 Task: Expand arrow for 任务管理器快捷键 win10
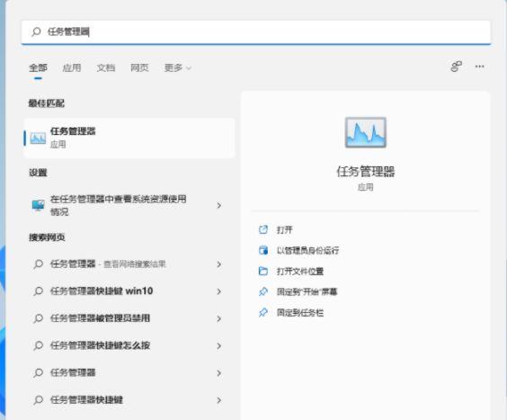click(219, 291)
